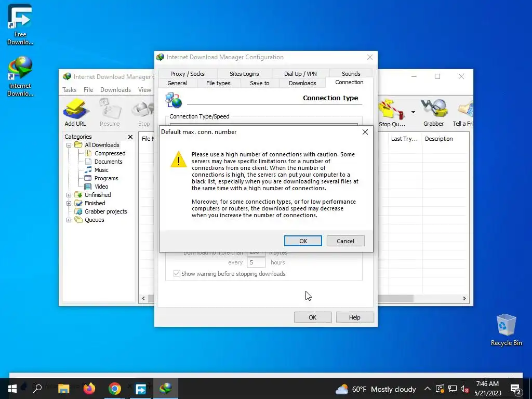Click Cancel in the warning dialog
This screenshot has width=532, height=399.
pos(345,241)
